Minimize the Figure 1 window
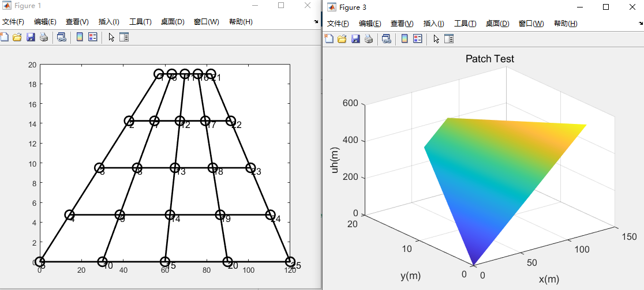Image resolution: width=644 pixels, height=290 pixels. tap(255, 5)
